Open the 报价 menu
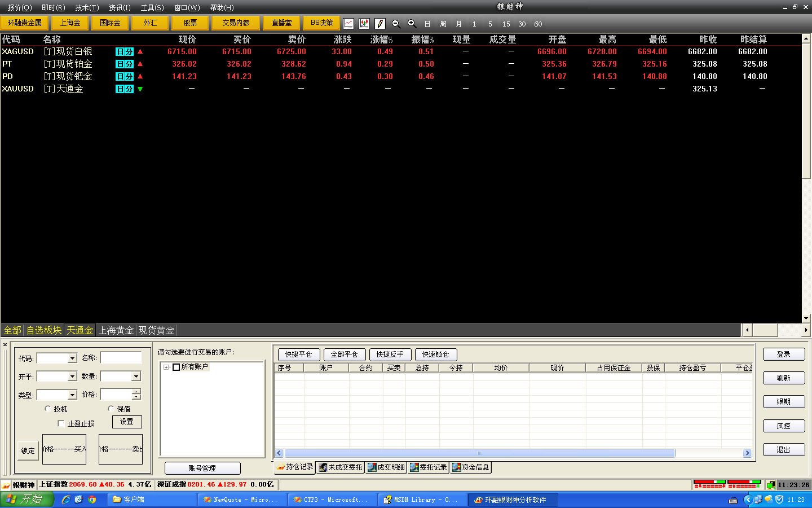The width and height of the screenshot is (812, 508). (19, 8)
